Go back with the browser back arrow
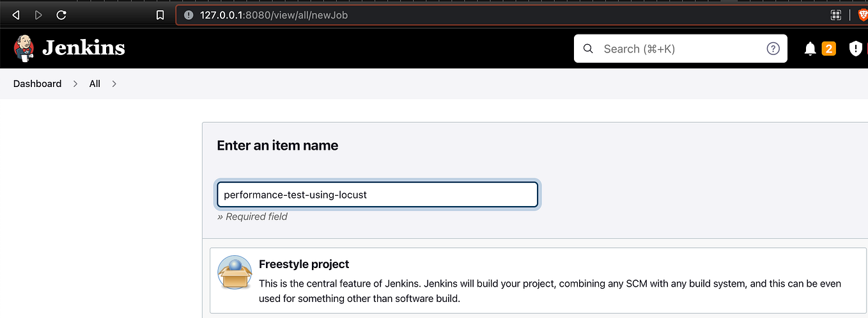Image resolution: width=868 pixels, height=318 pixels. coord(16,15)
